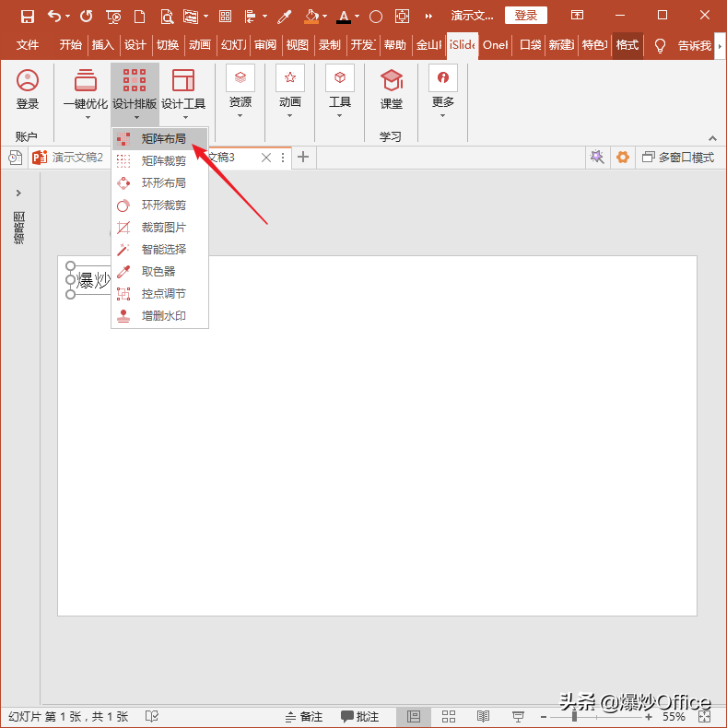Viewport: 727px width, 728px height.
Task: Switch to 演示文稿2 document tab
Action: [x=68, y=158]
